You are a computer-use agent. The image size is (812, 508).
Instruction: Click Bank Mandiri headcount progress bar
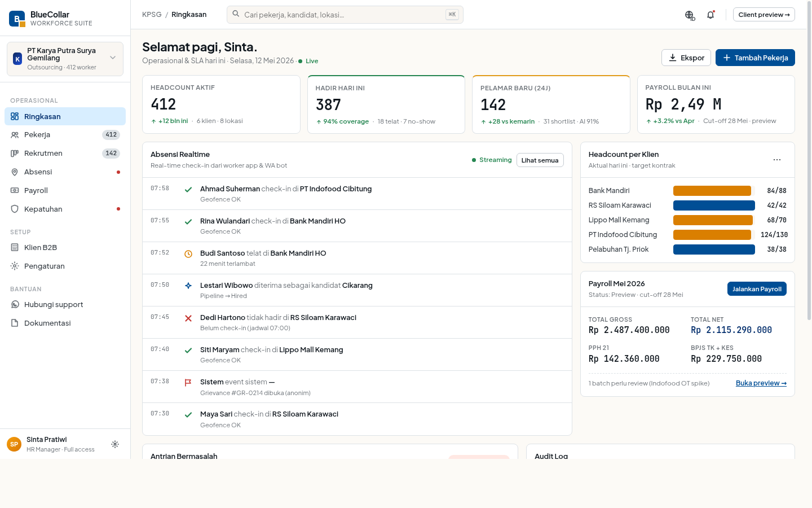(x=714, y=191)
